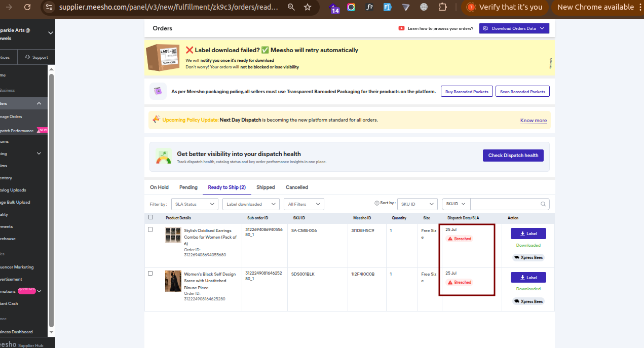Click Scan Barcoded Packets button
This screenshot has height=348, width=644.
point(522,92)
